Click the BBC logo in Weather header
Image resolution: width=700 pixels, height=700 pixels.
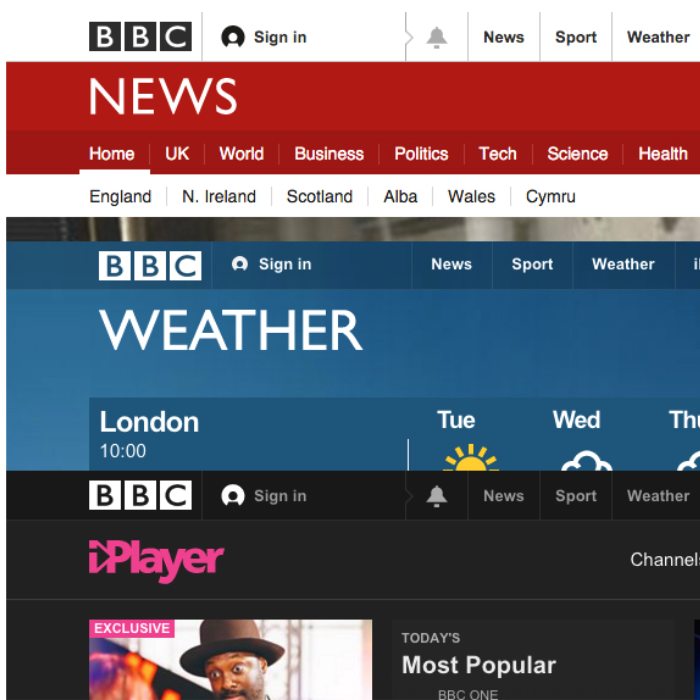coord(149,265)
